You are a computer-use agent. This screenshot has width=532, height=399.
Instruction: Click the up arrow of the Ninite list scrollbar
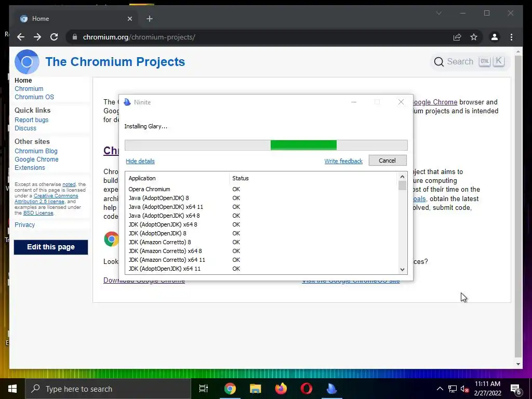pos(402,177)
